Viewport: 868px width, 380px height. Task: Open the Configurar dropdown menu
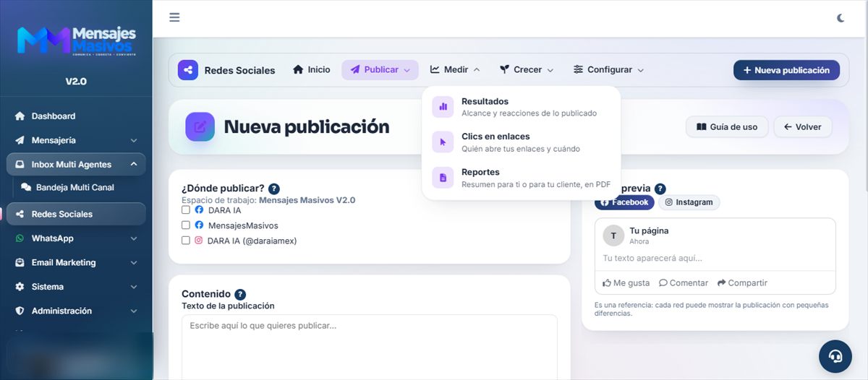point(608,70)
